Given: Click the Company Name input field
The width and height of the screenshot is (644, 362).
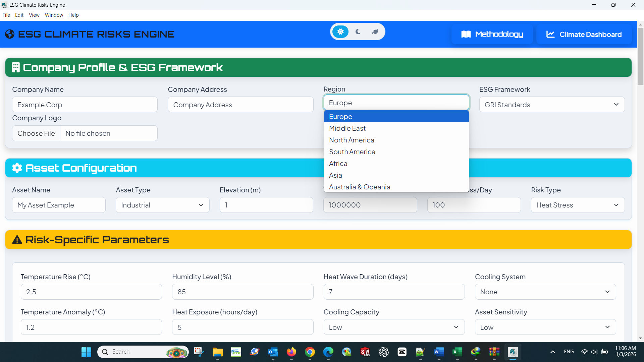Looking at the screenshot, I should 85,105.
